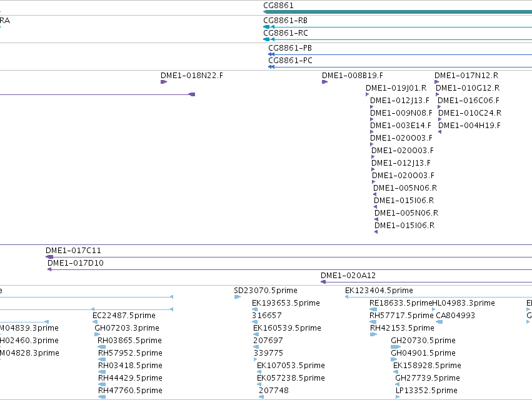Select EST label LP13352.5prime
The height and width of the screenshot is (400, 532).
[426, 391]
